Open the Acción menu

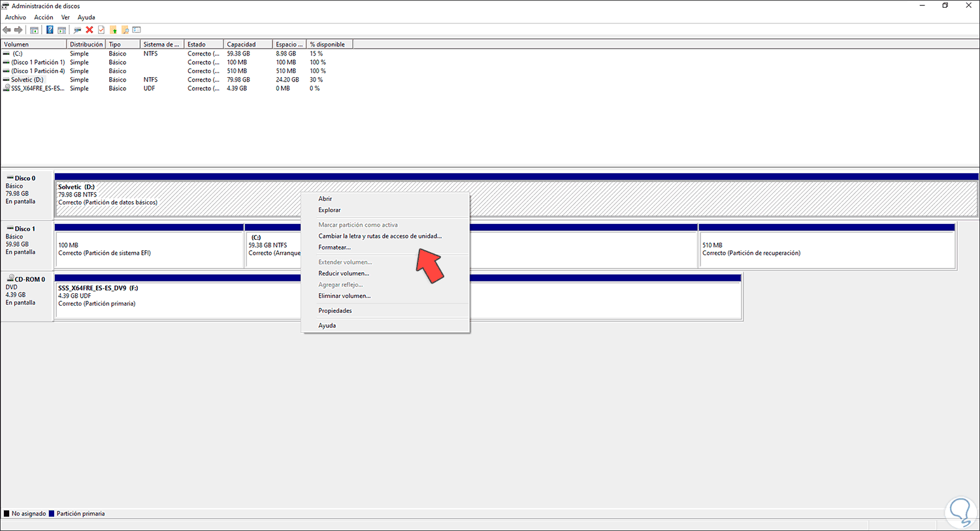[x=43, y=17]
